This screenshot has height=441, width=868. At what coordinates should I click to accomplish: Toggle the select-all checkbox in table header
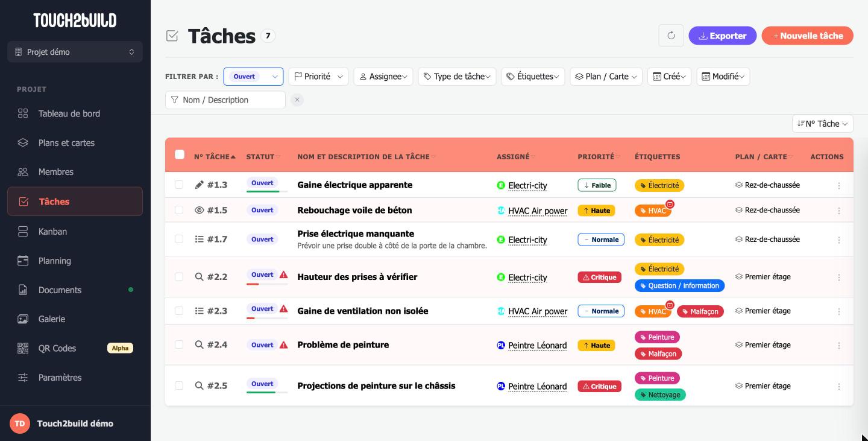180,154
